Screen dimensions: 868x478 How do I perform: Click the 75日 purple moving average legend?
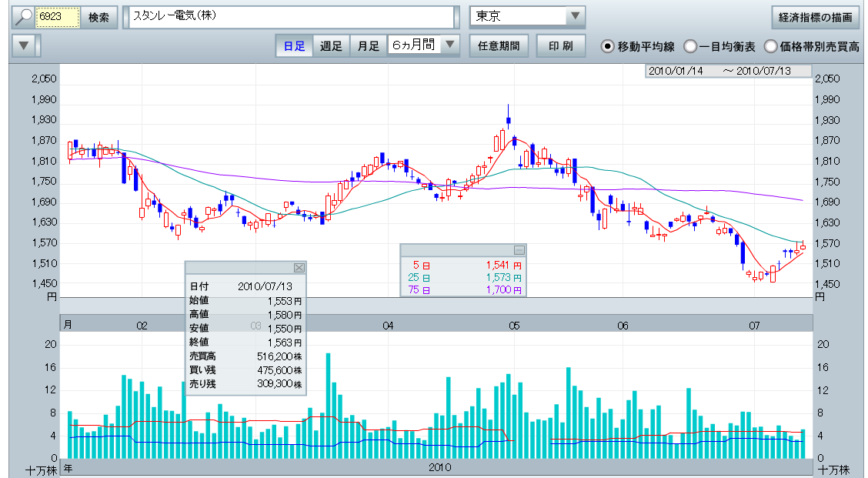click(x=463, y=290)
